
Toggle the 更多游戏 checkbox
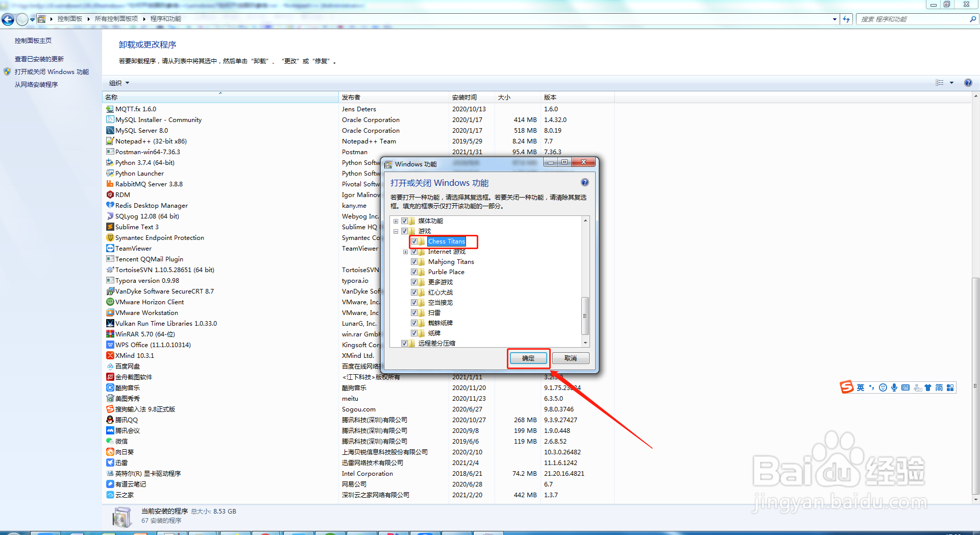coord(414,282)
